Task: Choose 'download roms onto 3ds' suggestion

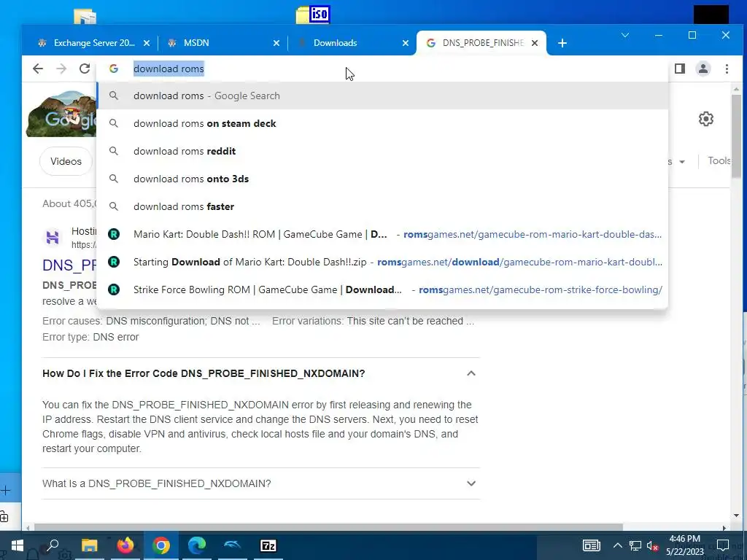Action: click(382, 179)
